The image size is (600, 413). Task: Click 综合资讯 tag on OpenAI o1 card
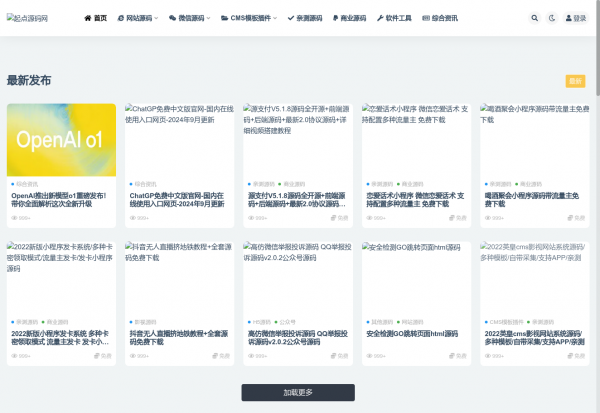pyautogui.click(x=25, y=184)
